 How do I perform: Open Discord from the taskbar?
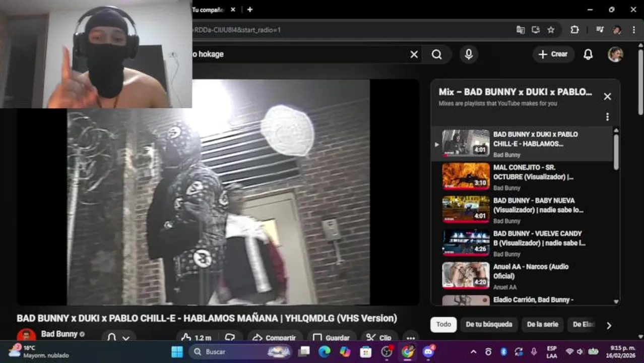click(429, 351)
